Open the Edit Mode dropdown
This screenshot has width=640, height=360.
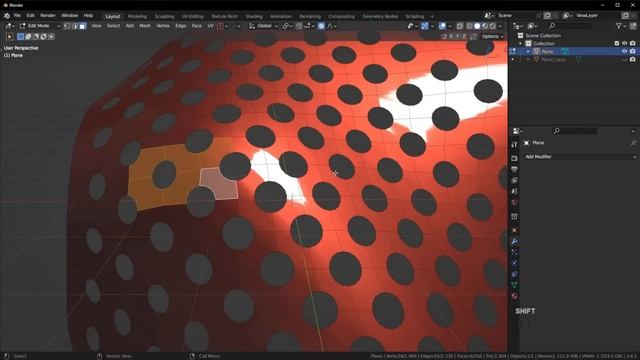(x=40, y=26)
